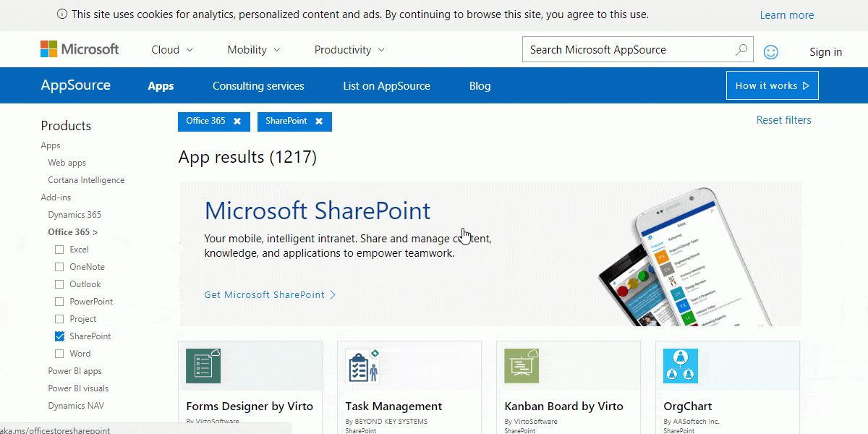Open the Blog tab

pos(480,86)
